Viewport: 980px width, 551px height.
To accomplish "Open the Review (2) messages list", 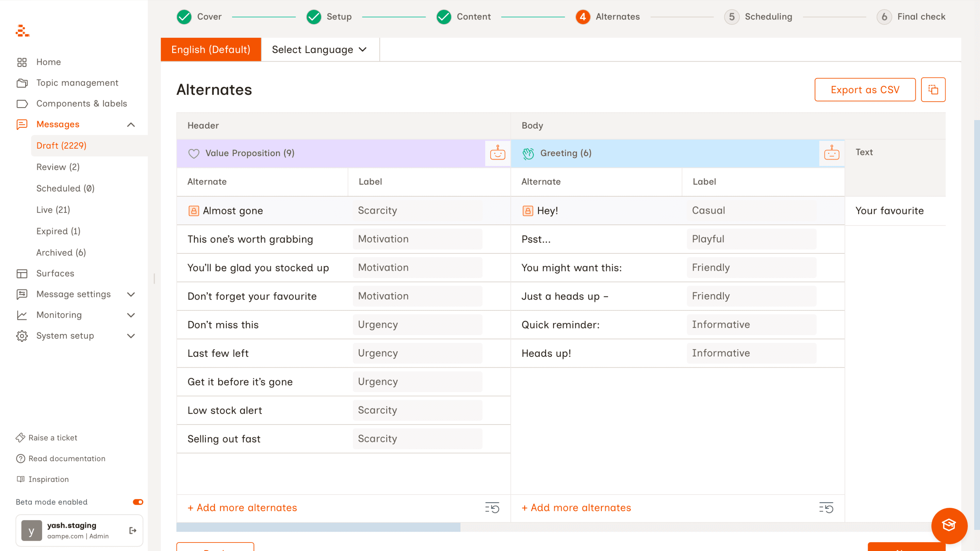I will 58,167.
